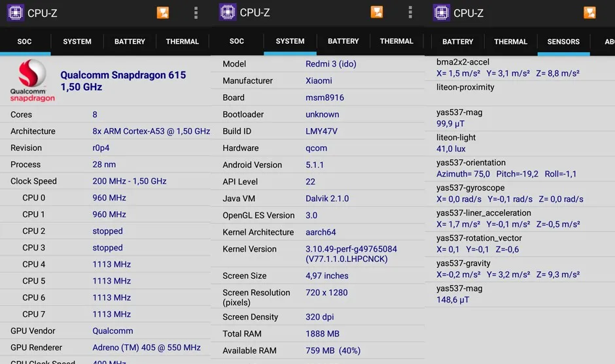
Task: Open THERMAL tab in middle screen
Action: click(396, 41)
